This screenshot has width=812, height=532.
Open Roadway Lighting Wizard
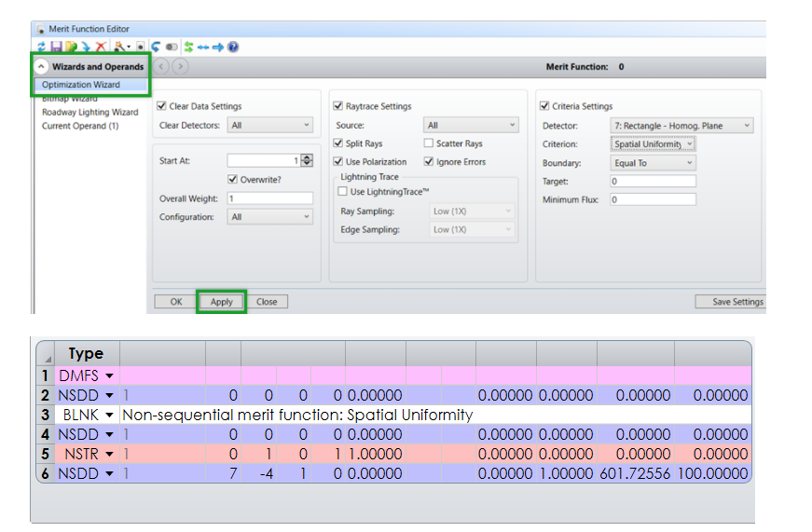[x=89, y=112]
